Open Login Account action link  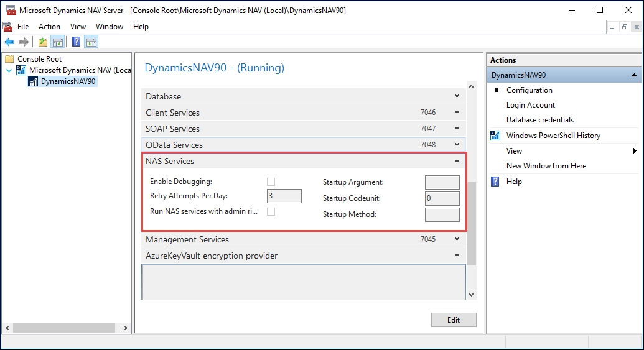pyautogui.click(x=530, y=105)
